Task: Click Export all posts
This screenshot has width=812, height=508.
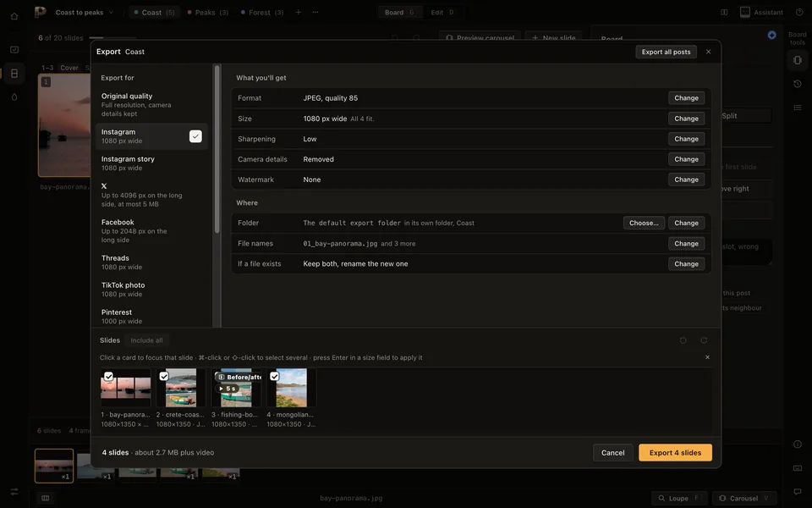Action: point(666,52)
